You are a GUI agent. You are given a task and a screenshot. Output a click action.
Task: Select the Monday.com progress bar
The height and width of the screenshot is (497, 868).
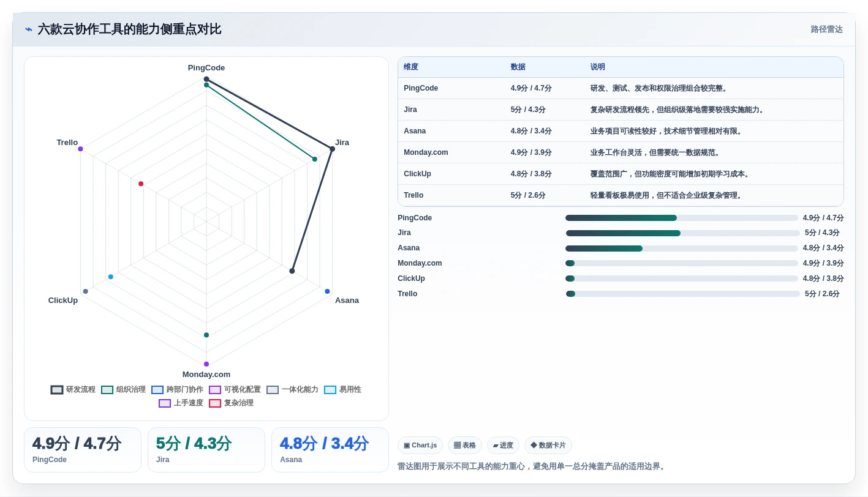pos(682,263)
